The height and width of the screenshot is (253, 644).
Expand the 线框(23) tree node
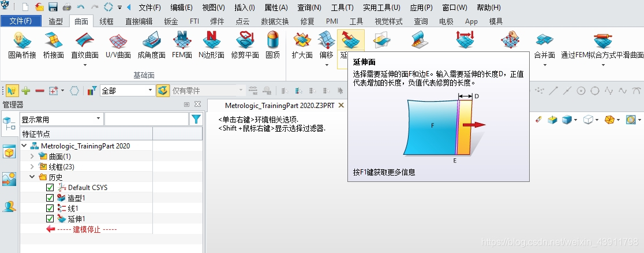[x=32, y=166]
